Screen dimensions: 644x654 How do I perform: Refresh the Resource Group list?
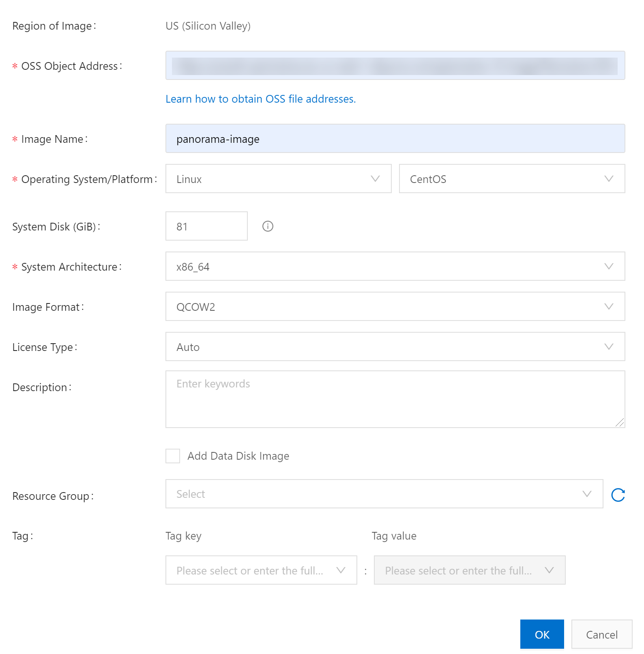[618, 495]
